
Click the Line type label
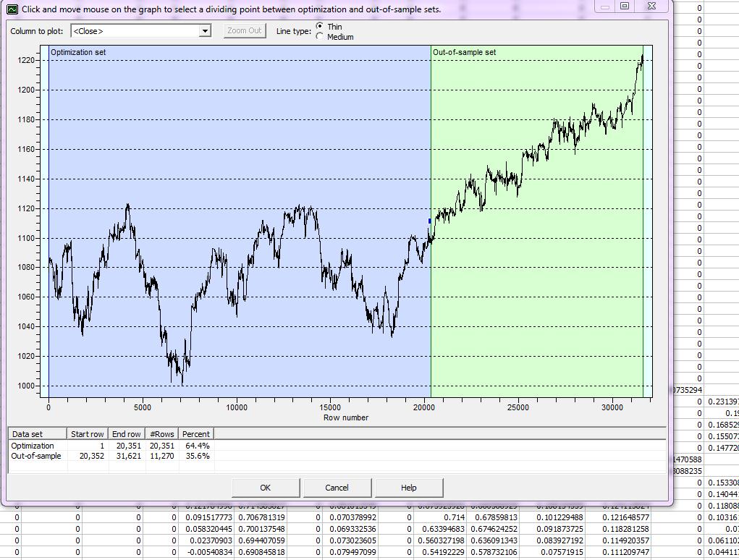pos(294,31)
